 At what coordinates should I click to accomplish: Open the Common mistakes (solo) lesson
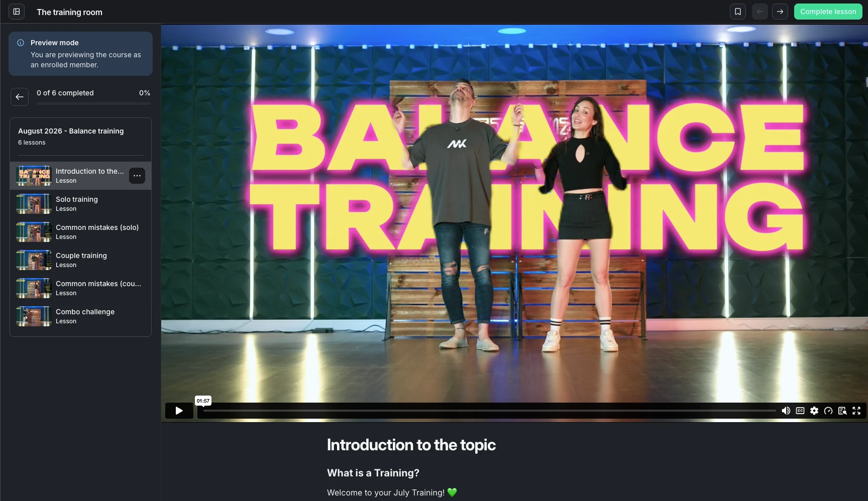pos(80,232)
